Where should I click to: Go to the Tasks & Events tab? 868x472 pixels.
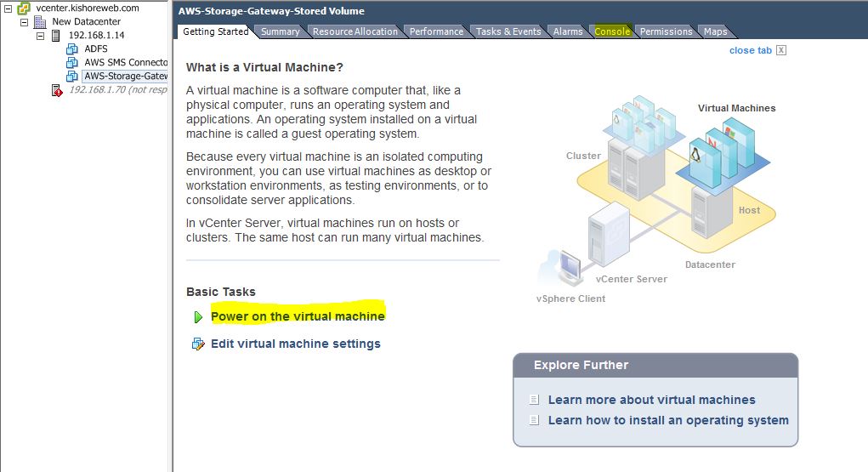[x=508, y=31]
